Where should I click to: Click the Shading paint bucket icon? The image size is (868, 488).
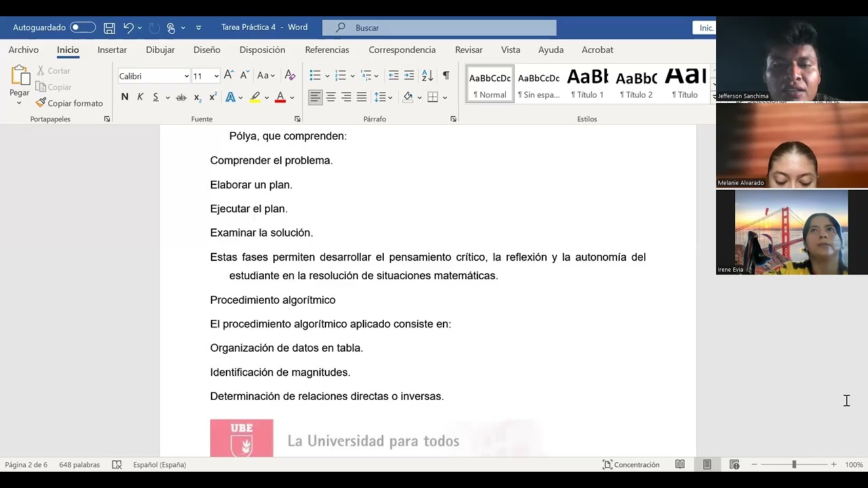coord(408,97)
